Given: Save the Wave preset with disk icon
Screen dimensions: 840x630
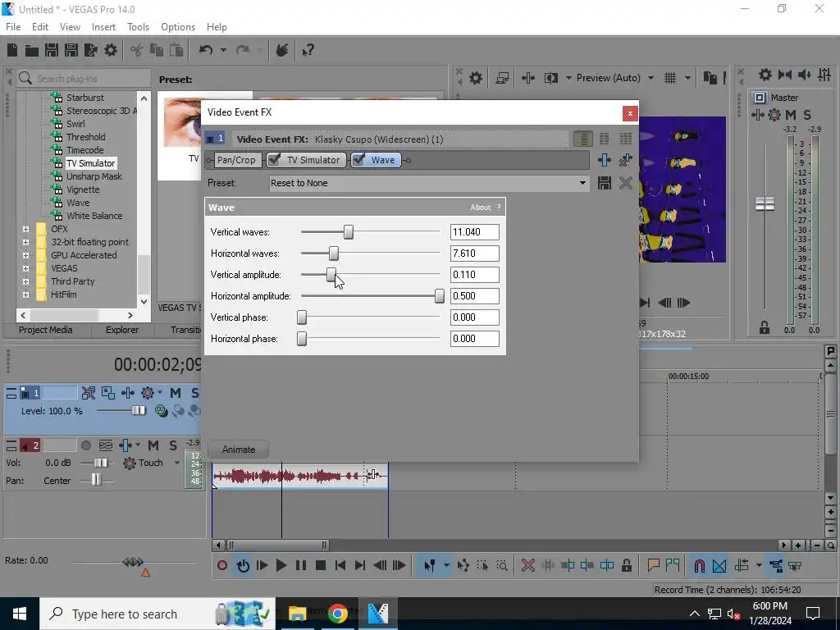Looking at the screenshot, I should [605, 183].
